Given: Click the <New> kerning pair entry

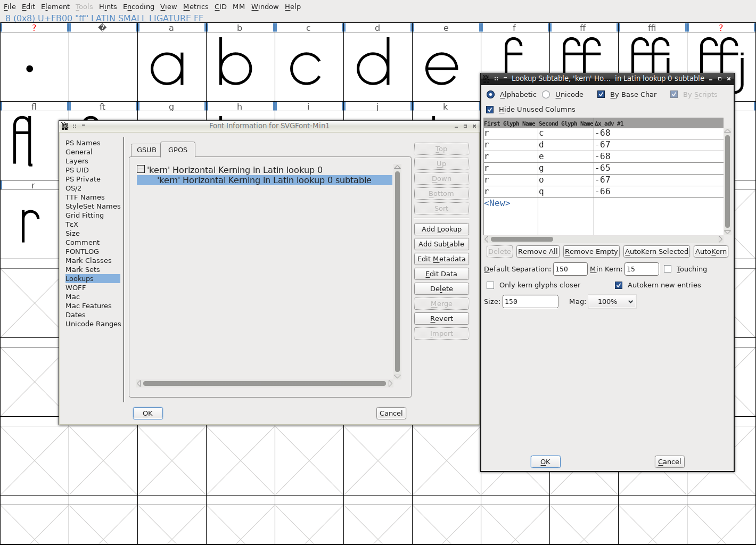Looking at the screenshot, I should 497,203.
